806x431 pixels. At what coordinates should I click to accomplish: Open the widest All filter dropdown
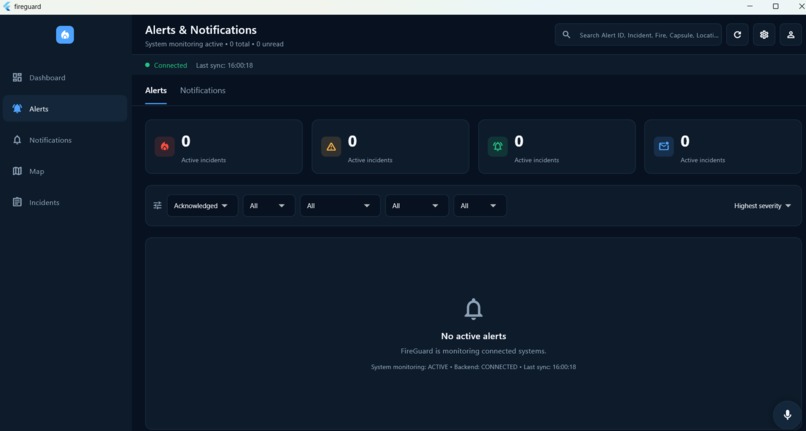coord(340,206)
